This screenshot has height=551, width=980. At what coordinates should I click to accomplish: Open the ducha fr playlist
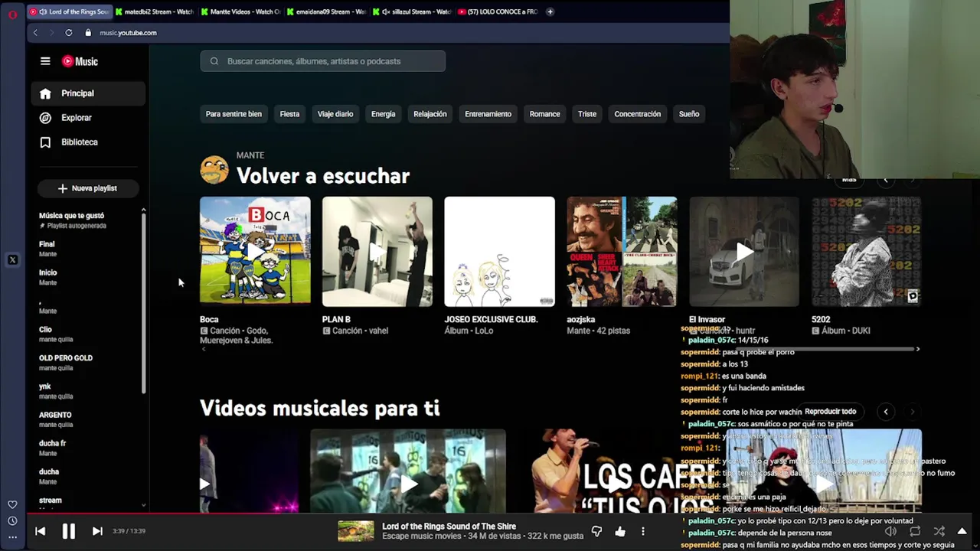click(87, 448)
